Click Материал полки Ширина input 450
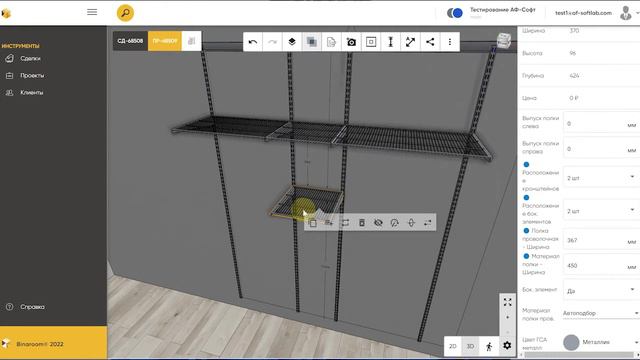 pyautogui.click(x=601, y=265)
